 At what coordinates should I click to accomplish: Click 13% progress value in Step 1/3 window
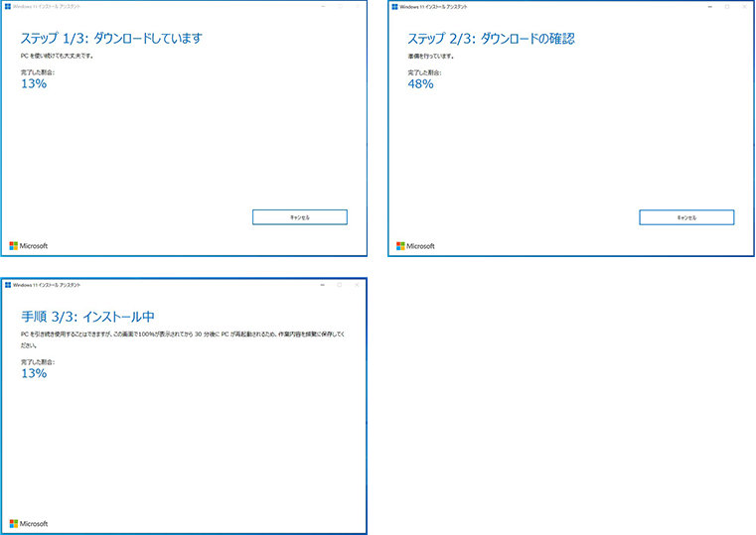[34, 83]
